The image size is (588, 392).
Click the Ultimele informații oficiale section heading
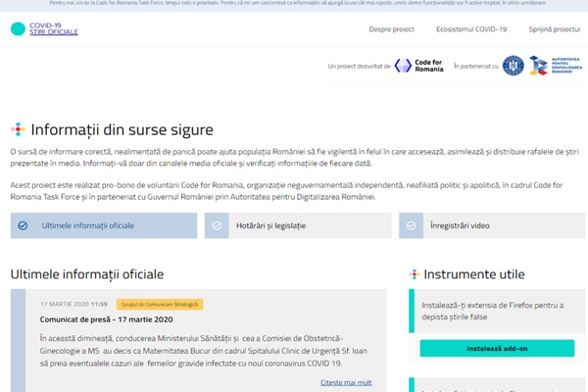[87, 274]
